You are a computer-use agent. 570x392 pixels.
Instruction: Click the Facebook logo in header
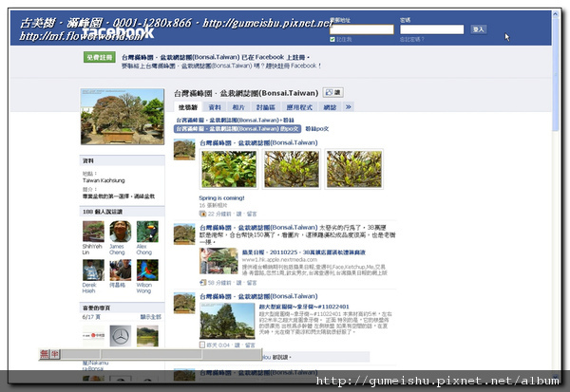[118, 32]
